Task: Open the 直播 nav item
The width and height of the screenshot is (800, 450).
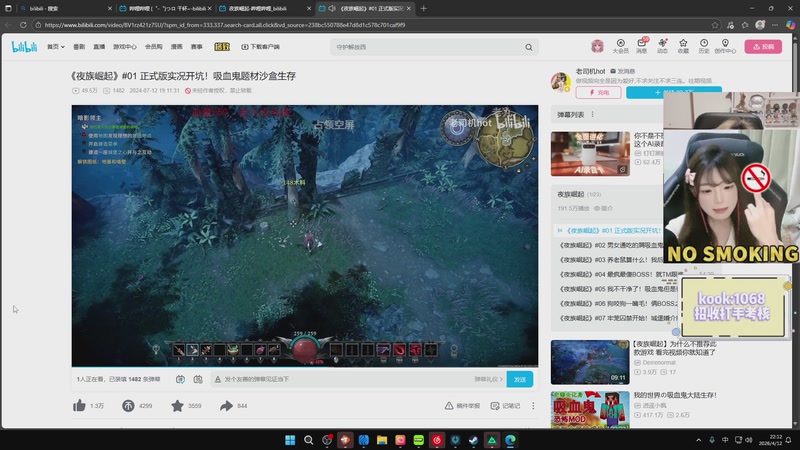Action: [99, 47]
